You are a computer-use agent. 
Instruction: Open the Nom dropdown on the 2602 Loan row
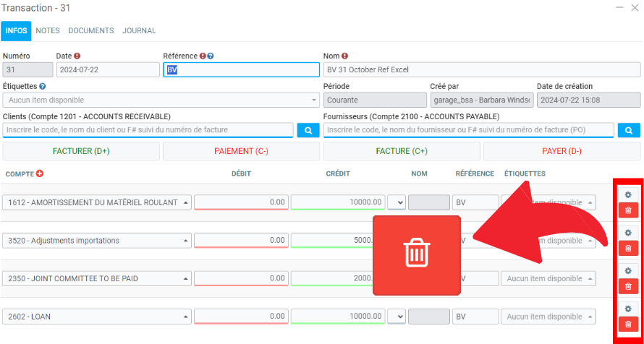pyautogui.click(x=396, y=317)
